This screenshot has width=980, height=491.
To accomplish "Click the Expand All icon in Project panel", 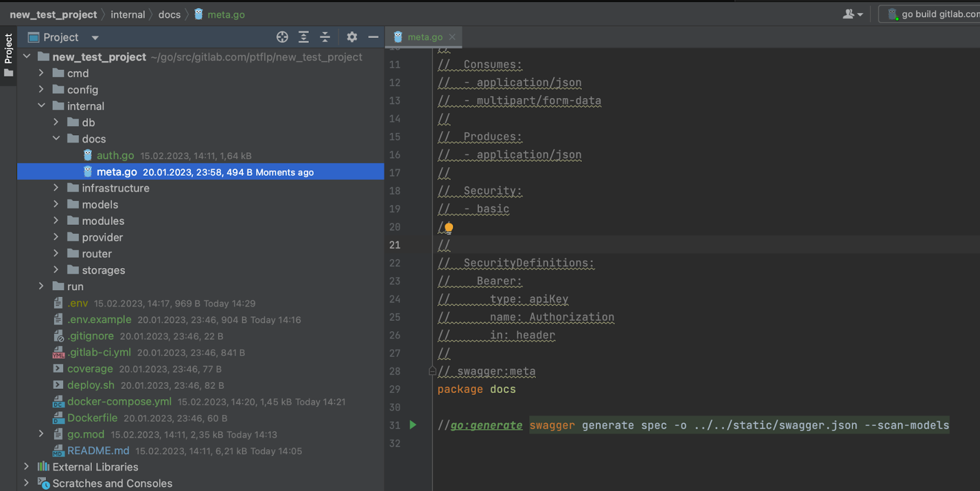I will click(303, 37).
